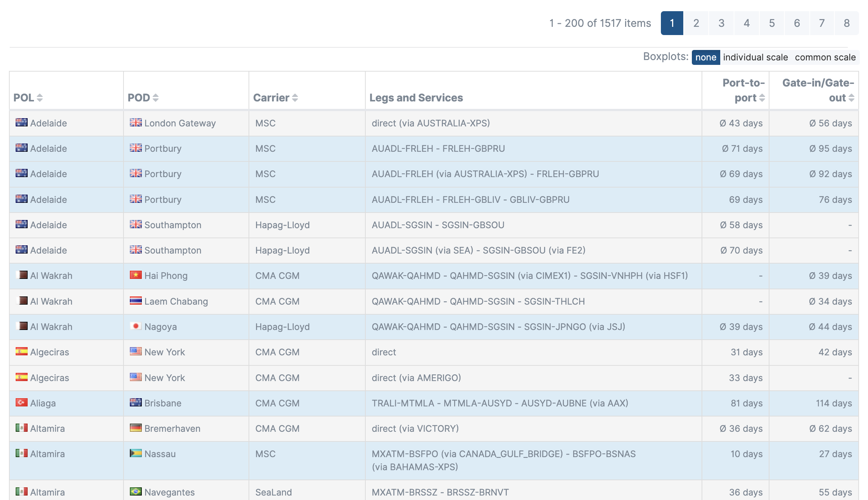Click the '114 days' gate-out value
The width and height of the screenshot is (868, 500).
tap(834, 403)
